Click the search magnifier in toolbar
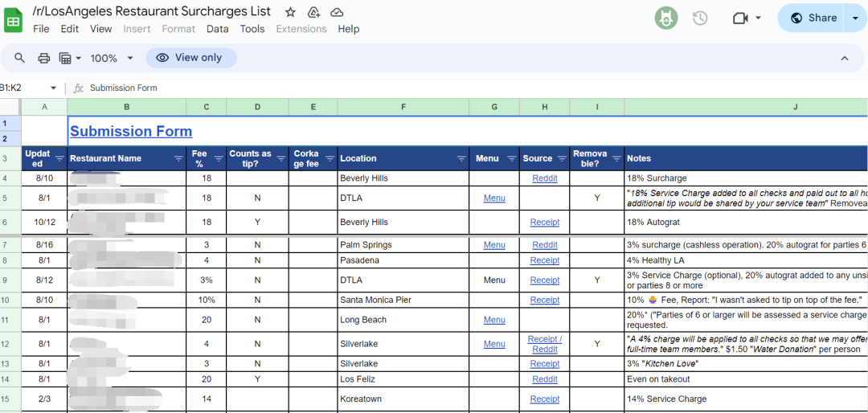Viewport: 868px width, 413px height. [x=20, y=58]
